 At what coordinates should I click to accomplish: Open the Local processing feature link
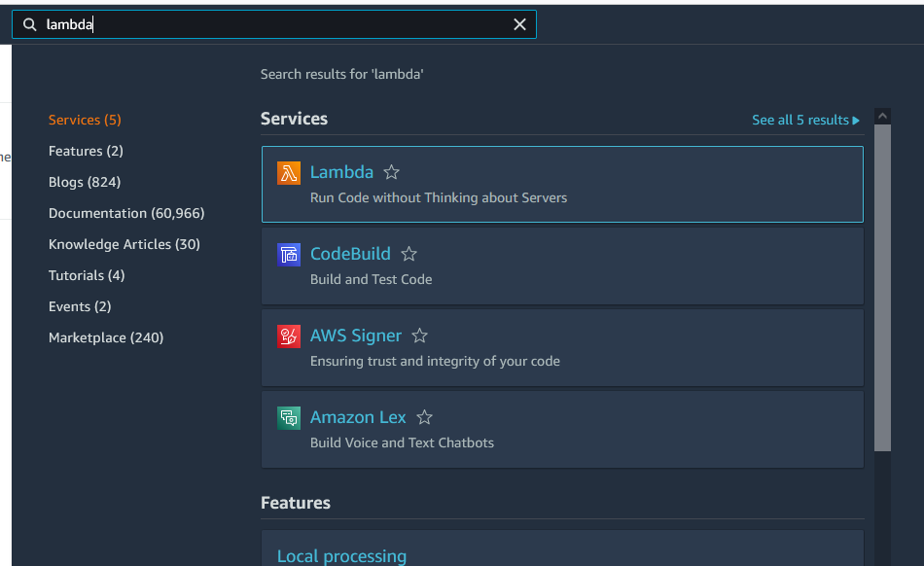341,556
